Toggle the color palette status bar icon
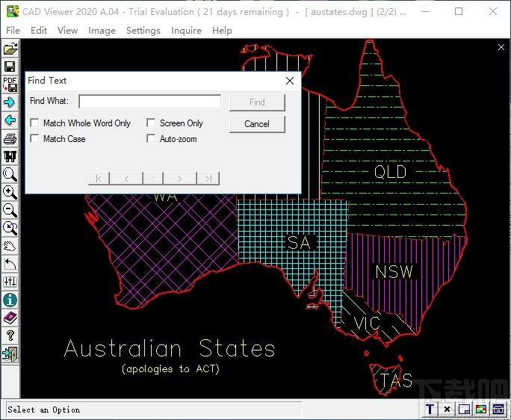This screenshot has width=511, height=420. pos(481,410)
